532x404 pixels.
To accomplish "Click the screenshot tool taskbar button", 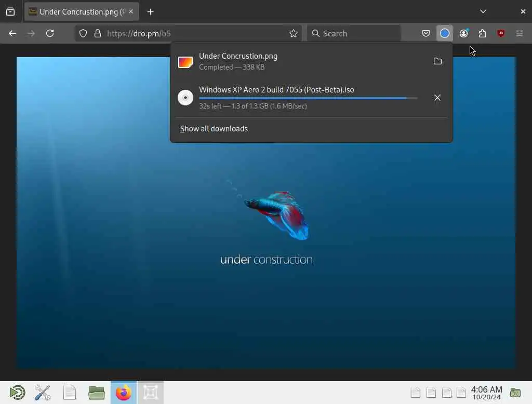I will click(x=151, y=393).
